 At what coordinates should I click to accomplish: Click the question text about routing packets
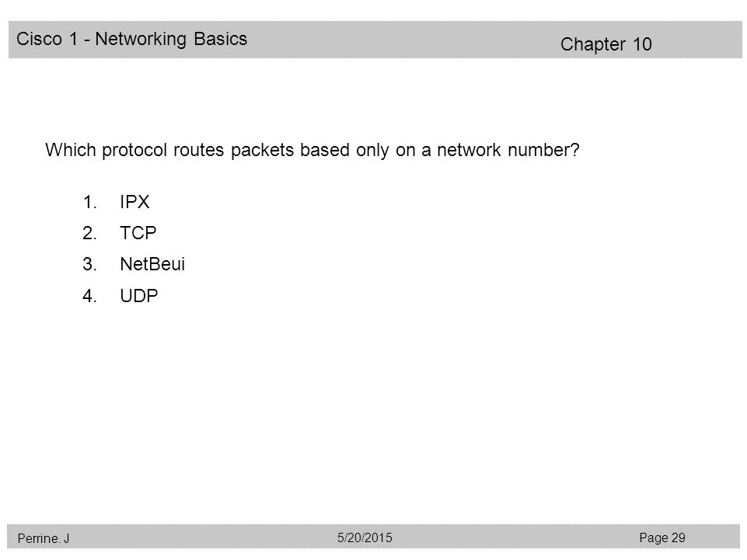click(x=312, y=150)
